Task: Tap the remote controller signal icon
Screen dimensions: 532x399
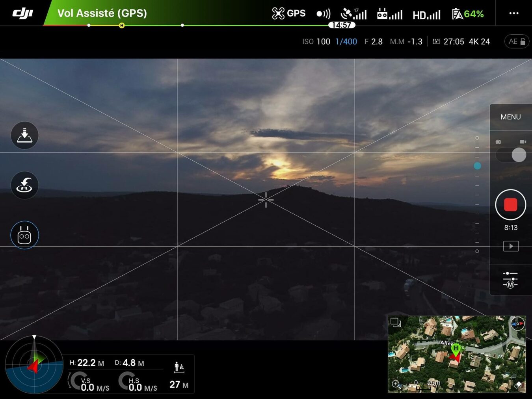Action: tap(389, 14)
